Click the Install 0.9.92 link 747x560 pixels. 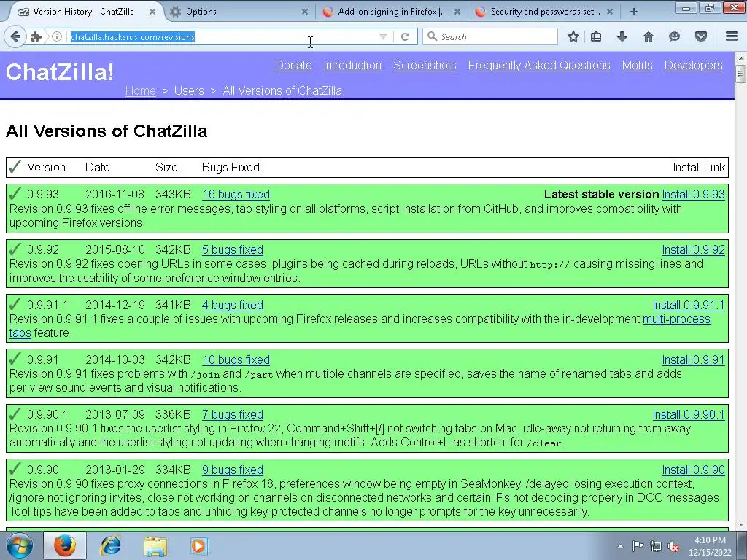point(694,249)
